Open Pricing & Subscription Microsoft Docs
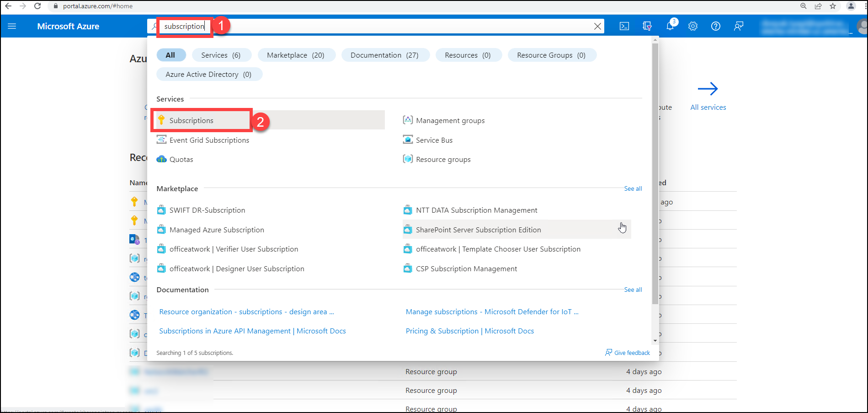This screenshot has height=413, width=868. point(469,331)
